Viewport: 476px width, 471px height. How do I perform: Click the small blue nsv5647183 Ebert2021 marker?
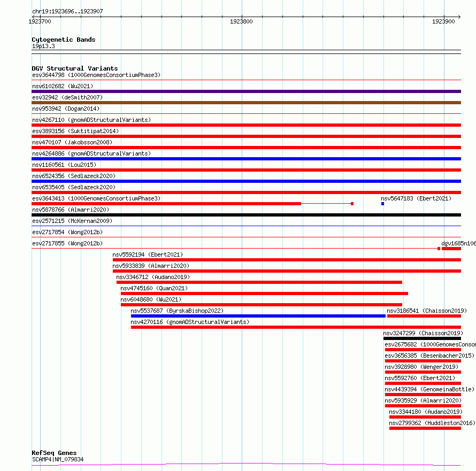pos(383,204)
